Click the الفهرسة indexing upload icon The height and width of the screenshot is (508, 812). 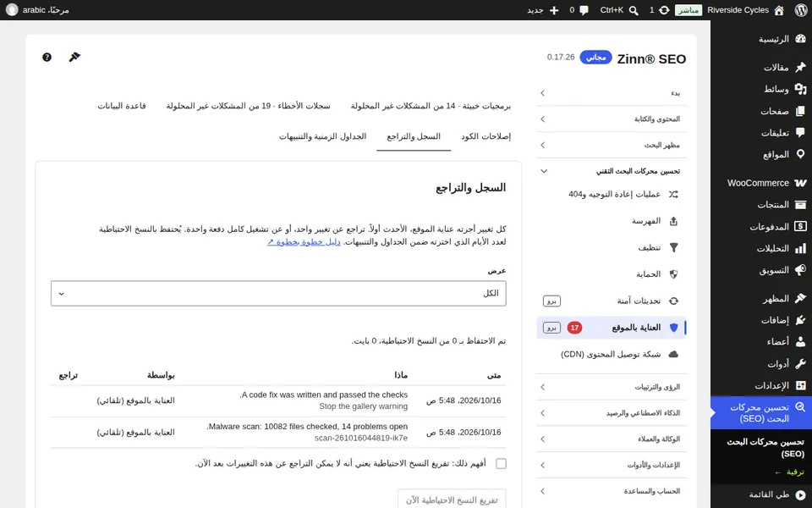click(x=673, y=221)
